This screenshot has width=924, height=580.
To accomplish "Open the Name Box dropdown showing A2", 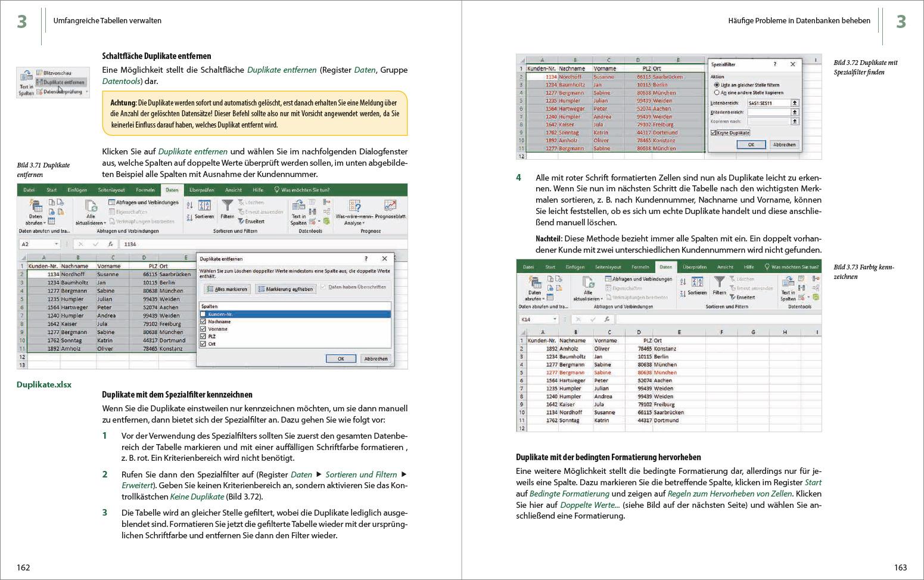I will 57,243.
